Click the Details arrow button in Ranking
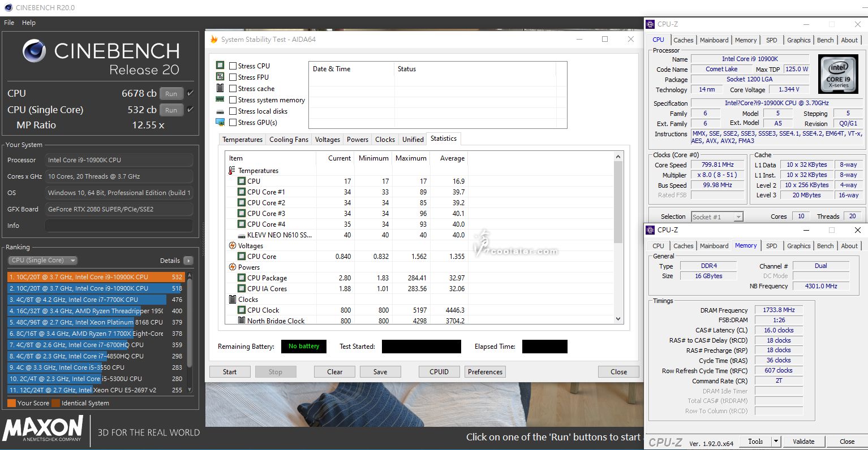This screenshot has width=868, height=450. point(188,261)
